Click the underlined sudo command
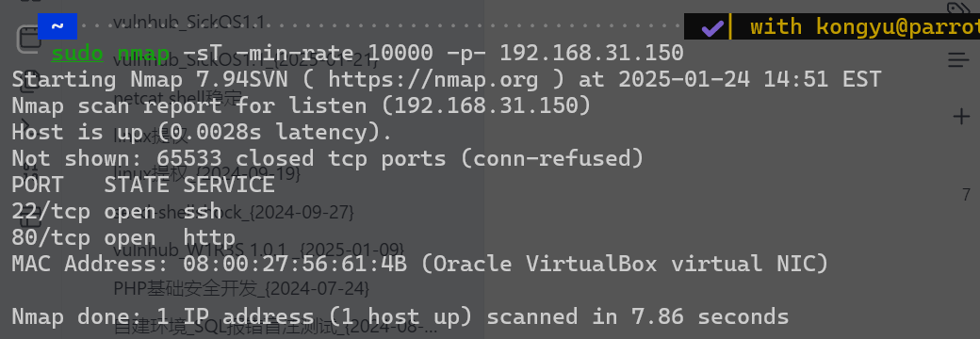 coord(77,54)
